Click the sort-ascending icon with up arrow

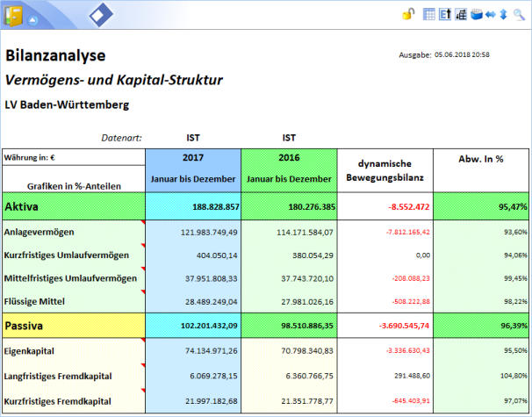click(444, 14)
